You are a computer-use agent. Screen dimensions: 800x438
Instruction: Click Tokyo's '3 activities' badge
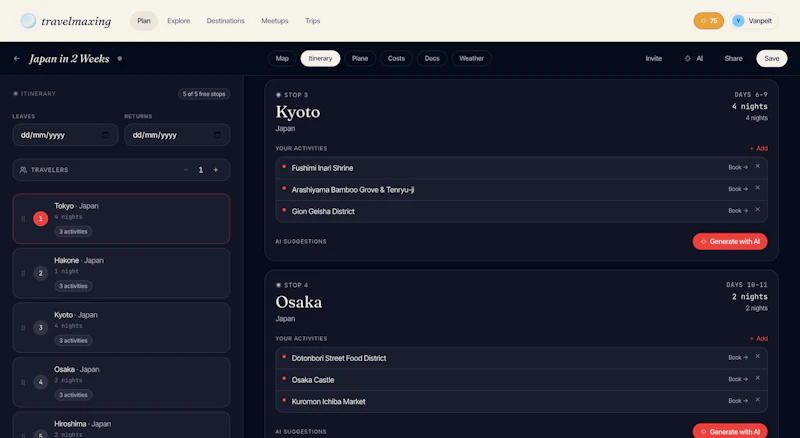tap(73, 232)
